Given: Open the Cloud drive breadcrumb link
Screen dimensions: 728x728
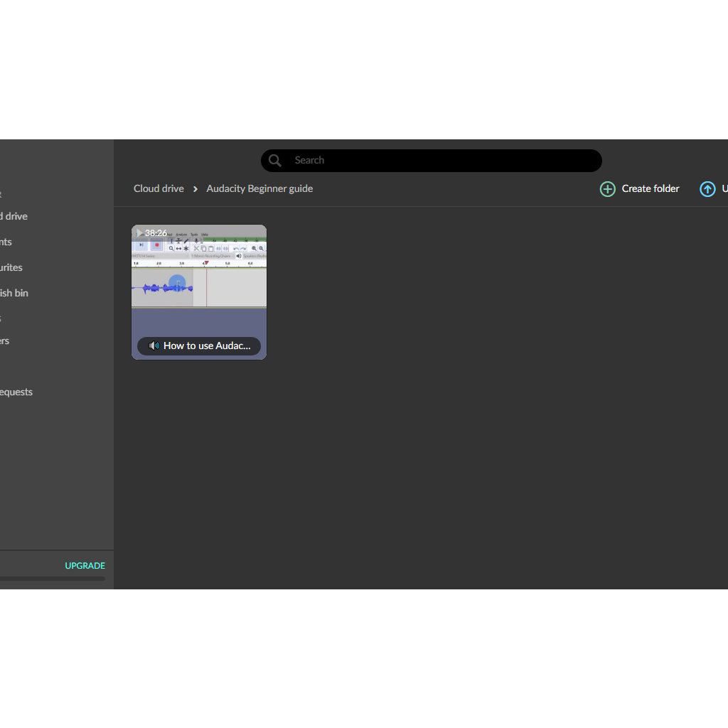Looking at the screenshot, I should (159, 188).
